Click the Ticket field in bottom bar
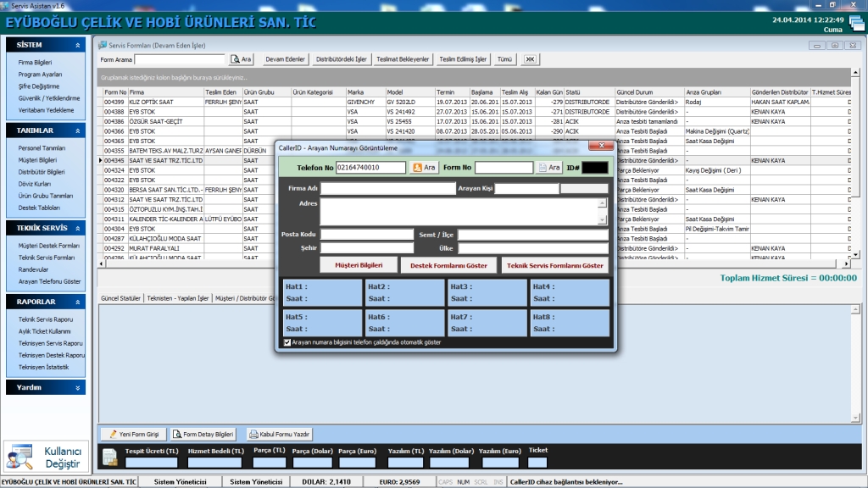Viewport: 868px width, 488px height. click(537, 463)
